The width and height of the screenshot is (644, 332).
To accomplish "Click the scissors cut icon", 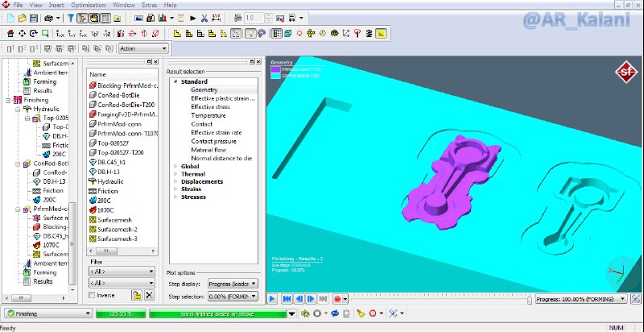I will pyautogui.click(x=204, y=18).
